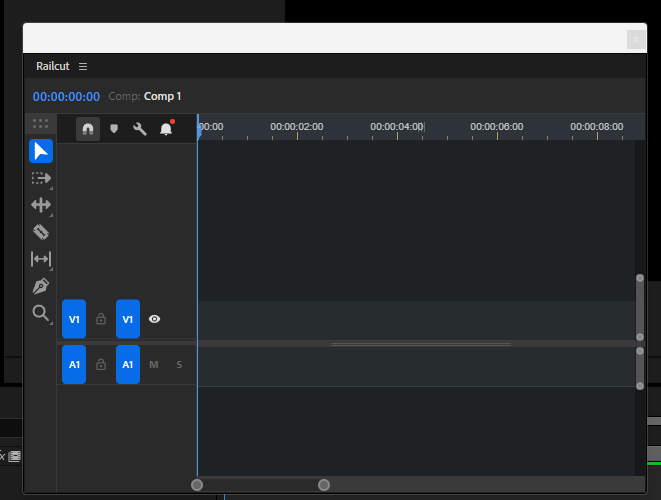This screenshot has width=661, height=500.
Task: Click the marker shield icon
Action: [114, 129]
